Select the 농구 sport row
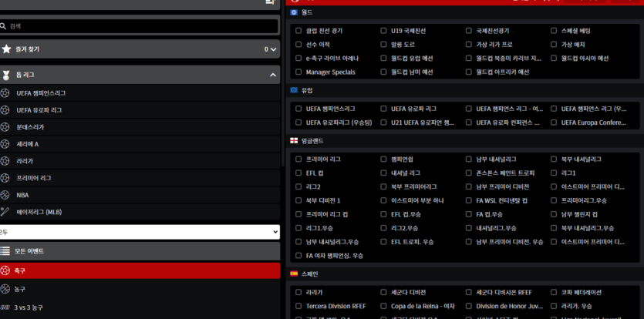This screenshot has width=644, height=319. (140, 289)
